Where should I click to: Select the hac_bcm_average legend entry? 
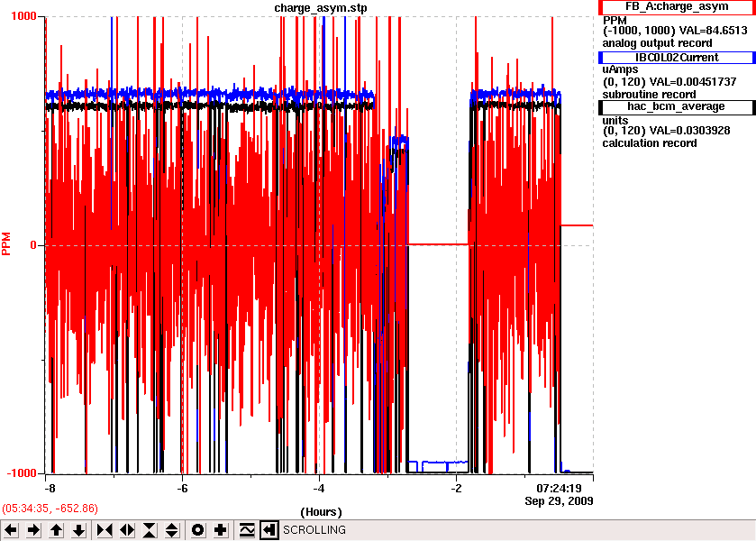click(x=677, y=107)
